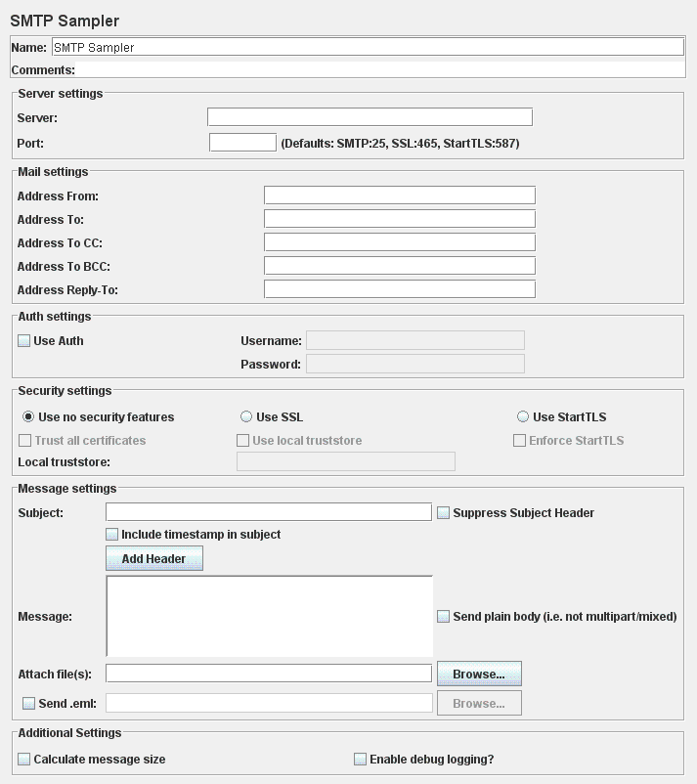Click inside the Message text area

click(x=269, y=616)
